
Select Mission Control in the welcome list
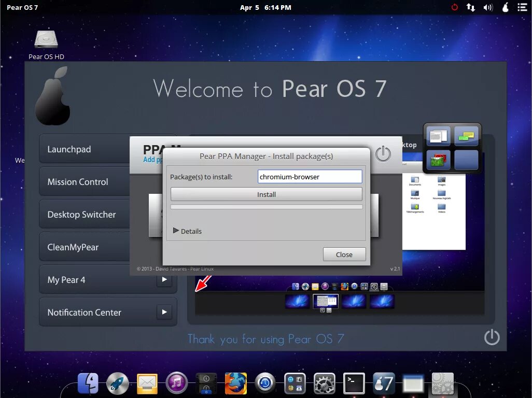85,182
